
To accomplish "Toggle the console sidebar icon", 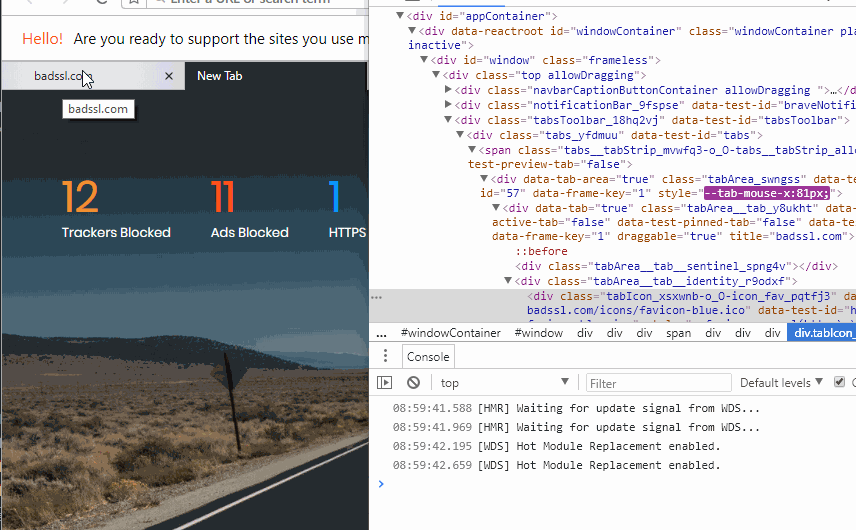I will (x=384, y=383).
